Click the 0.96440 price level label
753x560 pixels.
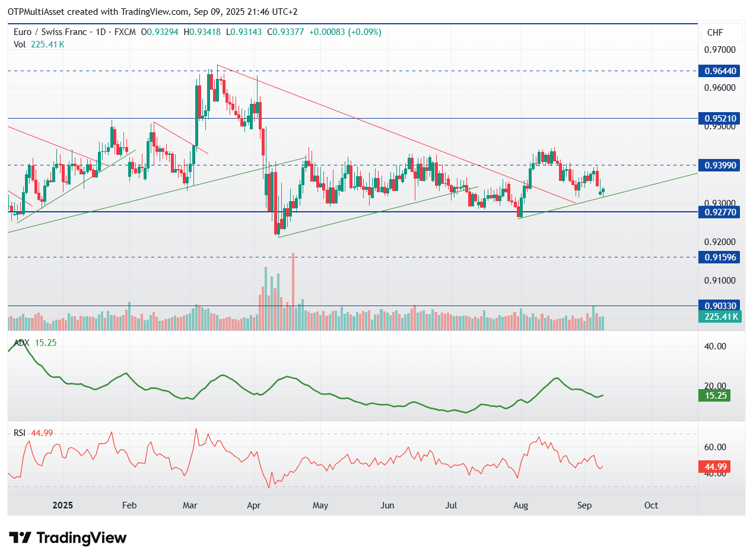point(719,71)
